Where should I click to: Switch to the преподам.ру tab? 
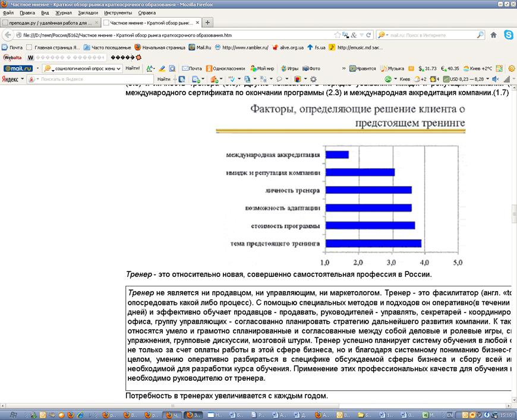click(51, 23)
